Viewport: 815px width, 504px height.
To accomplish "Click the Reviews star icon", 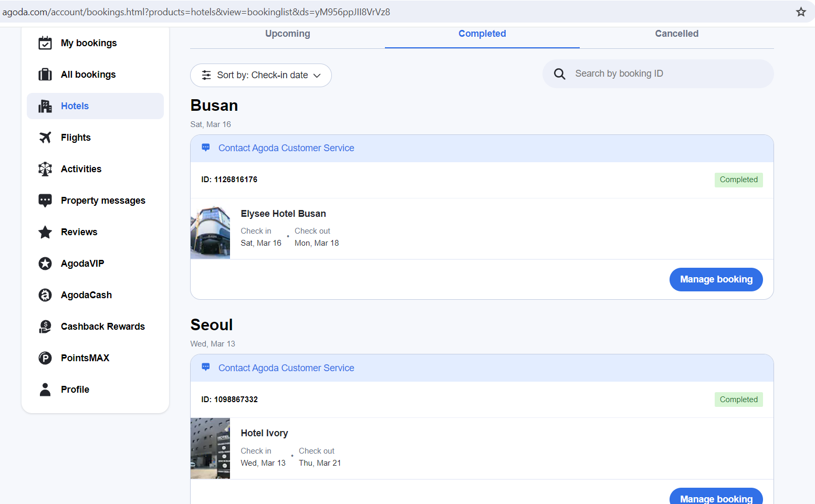I will coord(45,232).
